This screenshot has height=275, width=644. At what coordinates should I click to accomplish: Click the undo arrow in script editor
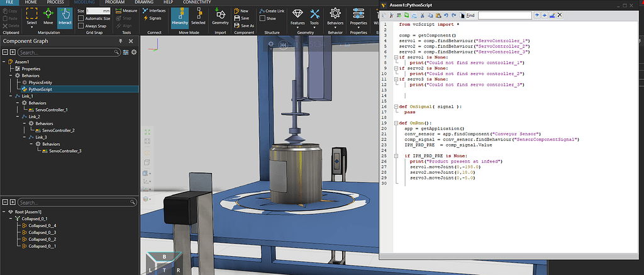click(x=445, y=14)
